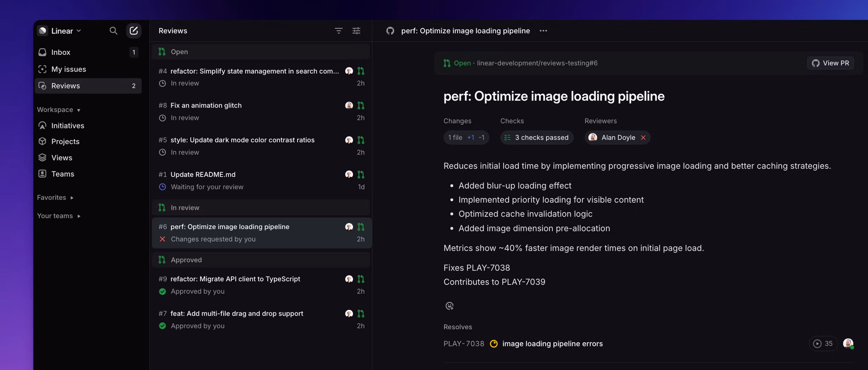Open the Projects page
Image resolution: width=868 pixels, height=370 pixels.
(x=65, y=142)
